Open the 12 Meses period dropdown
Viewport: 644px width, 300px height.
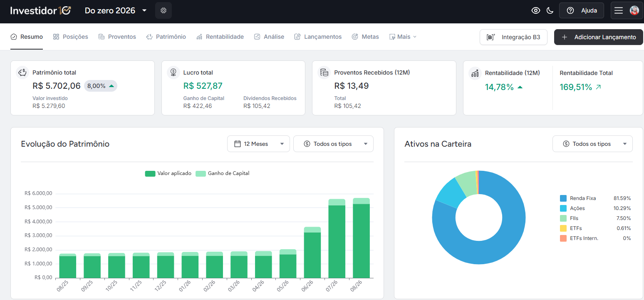258,144
